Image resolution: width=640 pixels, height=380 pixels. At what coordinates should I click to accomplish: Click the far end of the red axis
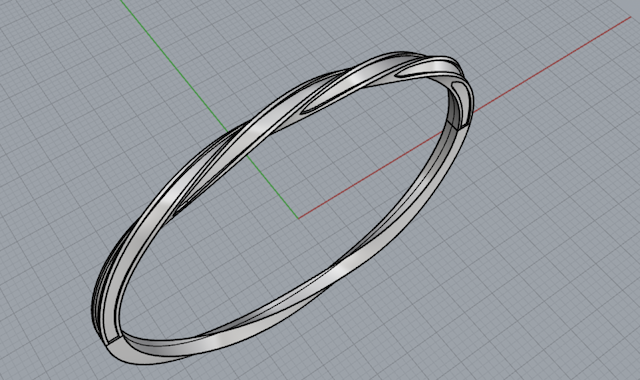[x=629, y=18]
